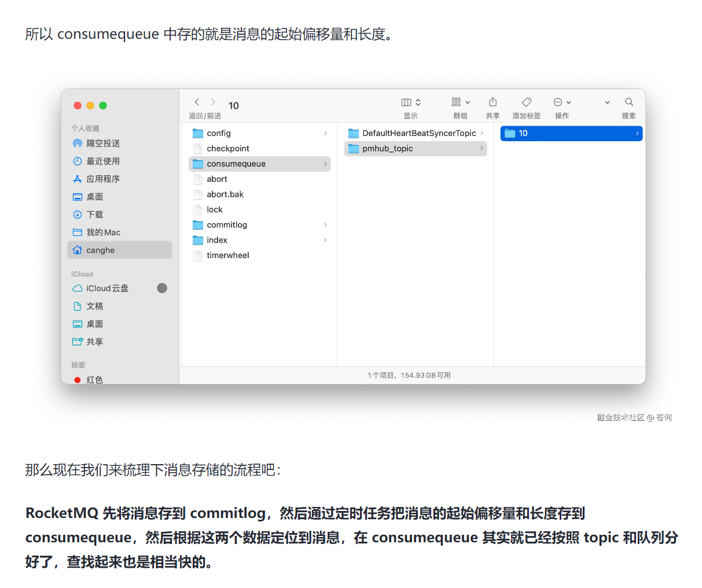Expand the commitlog row chevron
The width and height of the screenshot is (702, 588).
(x=325, y=225)
